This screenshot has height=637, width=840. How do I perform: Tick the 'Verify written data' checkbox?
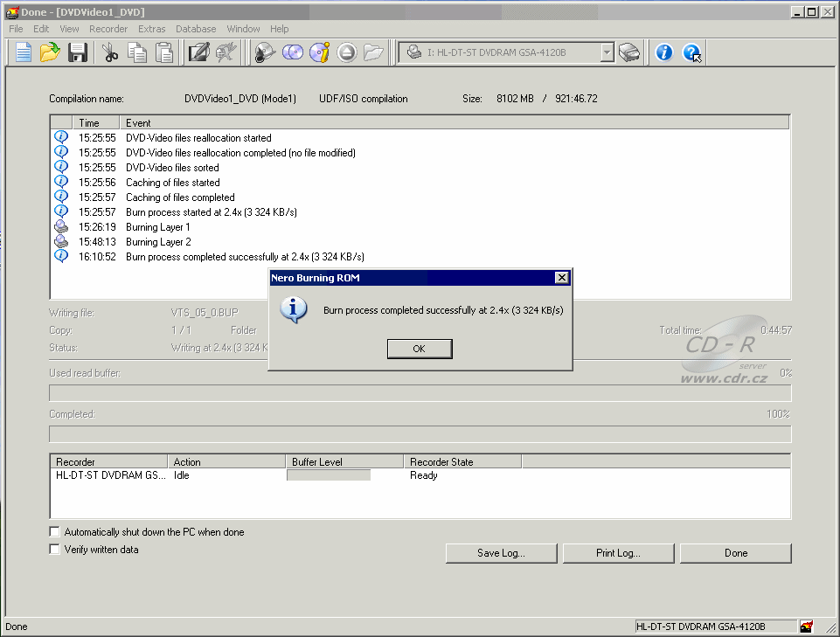coord(54,549)
